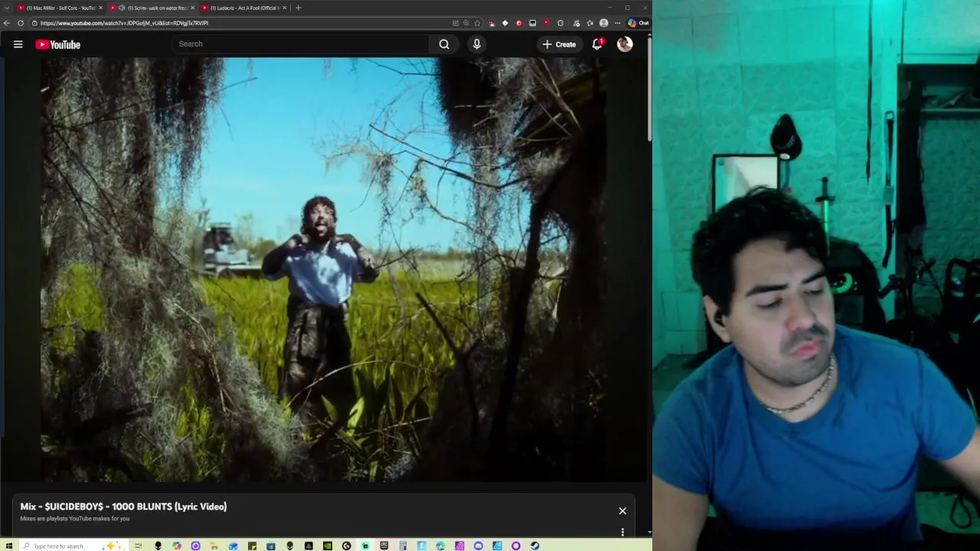Reload the page with refresh icon
Image resolution: width=980 pixels, height=551 pixels.
pos(21,23)
